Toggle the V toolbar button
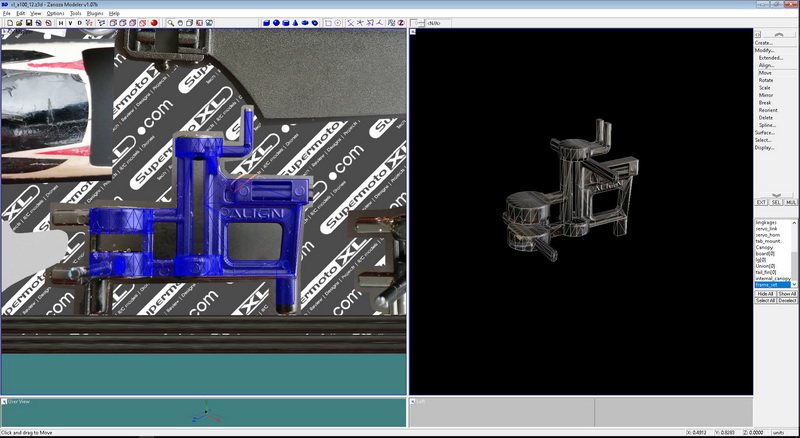 point(70,23)
